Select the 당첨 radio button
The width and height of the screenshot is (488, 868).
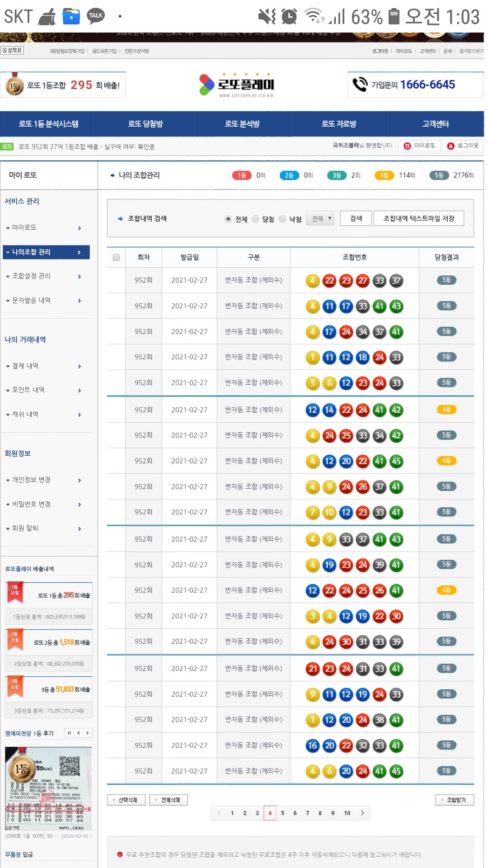point(256,219)
